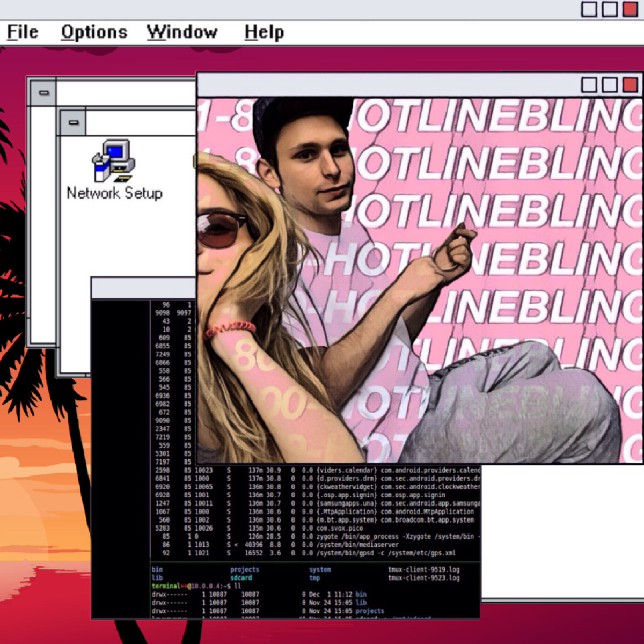Open control-menu box of the Network Setup window
This screenshot has height=644, width=644.
[x=74, y=123]
